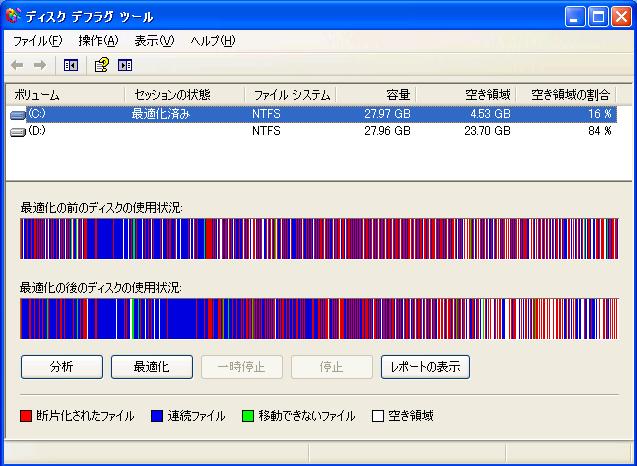Select the (C:) drive volume icon
The height and width of the screenshot is (466, 637).
click(x=18, y=115)
